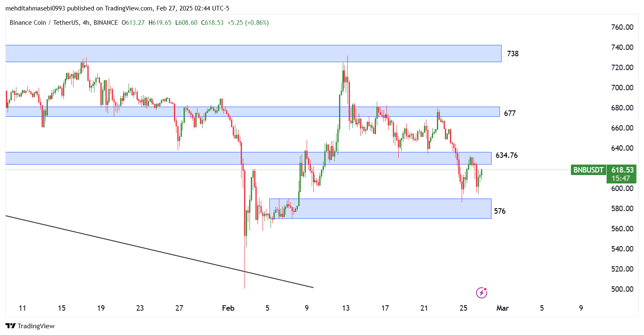This screenshot has height=335, width=644.
Task: Select the blue zone labeled 677
Action: click(252, 112)
